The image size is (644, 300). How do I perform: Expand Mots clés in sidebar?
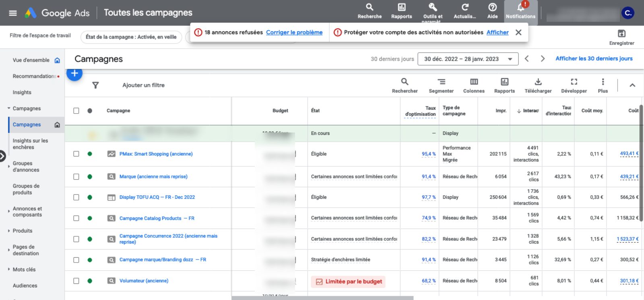tap(9, 269)
